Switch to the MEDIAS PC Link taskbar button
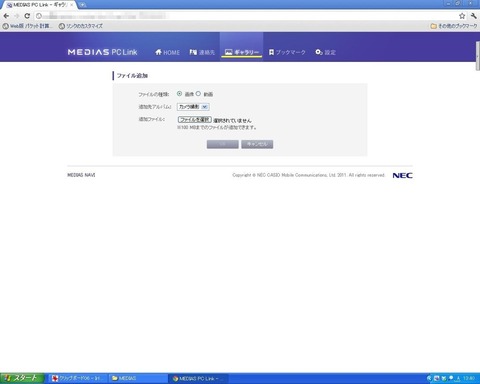 pyautogui.click(x=199, y=378)
